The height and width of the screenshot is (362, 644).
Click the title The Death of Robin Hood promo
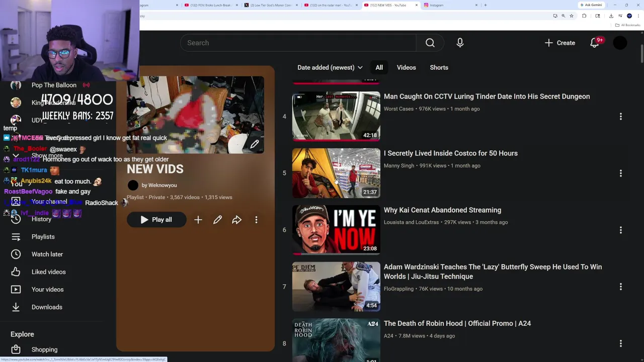point(457,324)
